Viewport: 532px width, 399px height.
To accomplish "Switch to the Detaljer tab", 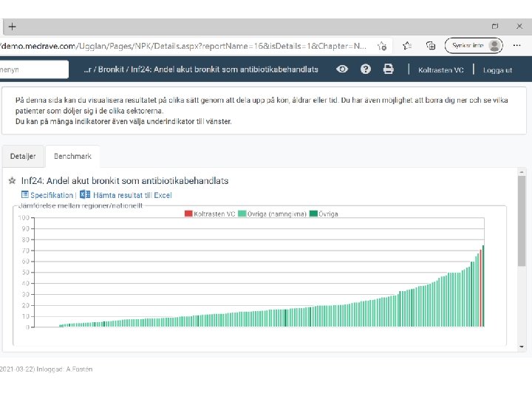I will [23, 157].
